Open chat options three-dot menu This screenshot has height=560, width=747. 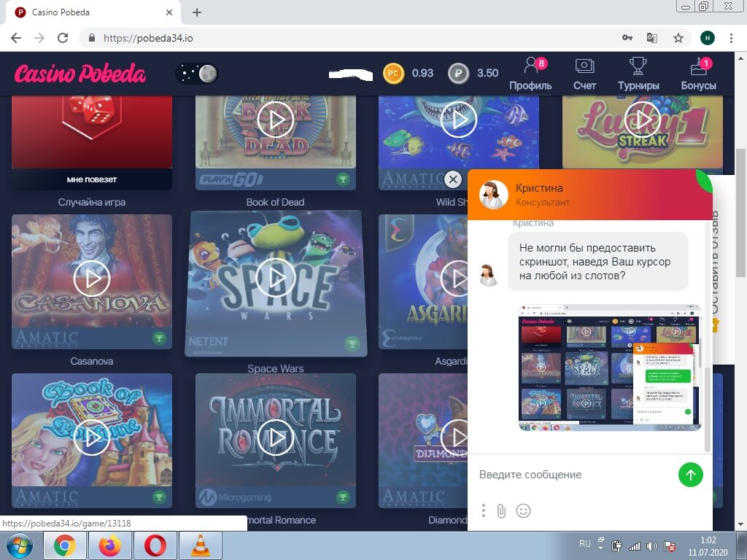(x=484, y=510)
